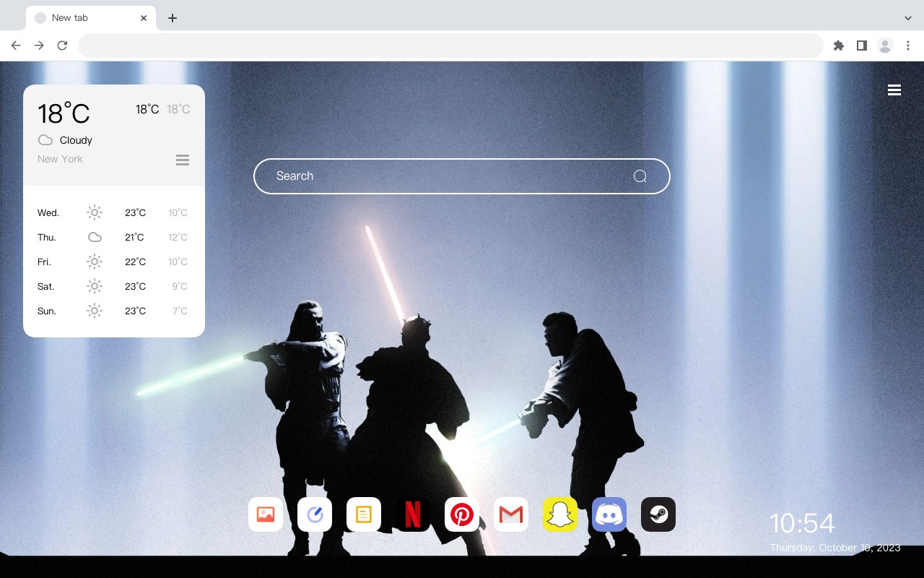This screenshot has height=578, width=924.
Task: Open the weather widget options menu
Action: [x=183, y=160]
